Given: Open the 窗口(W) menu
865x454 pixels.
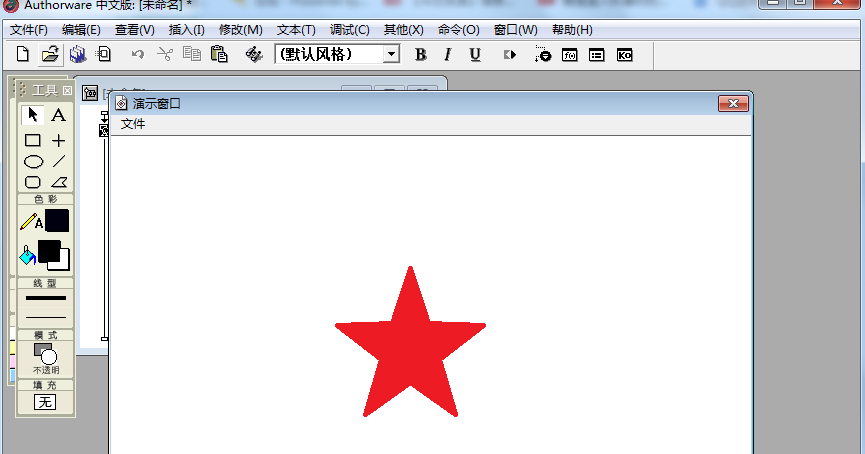Looking at the screenshot, I should (x=516, y=30).
